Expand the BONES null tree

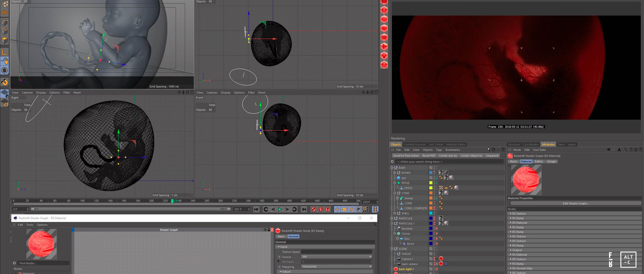tap(395, 173)
